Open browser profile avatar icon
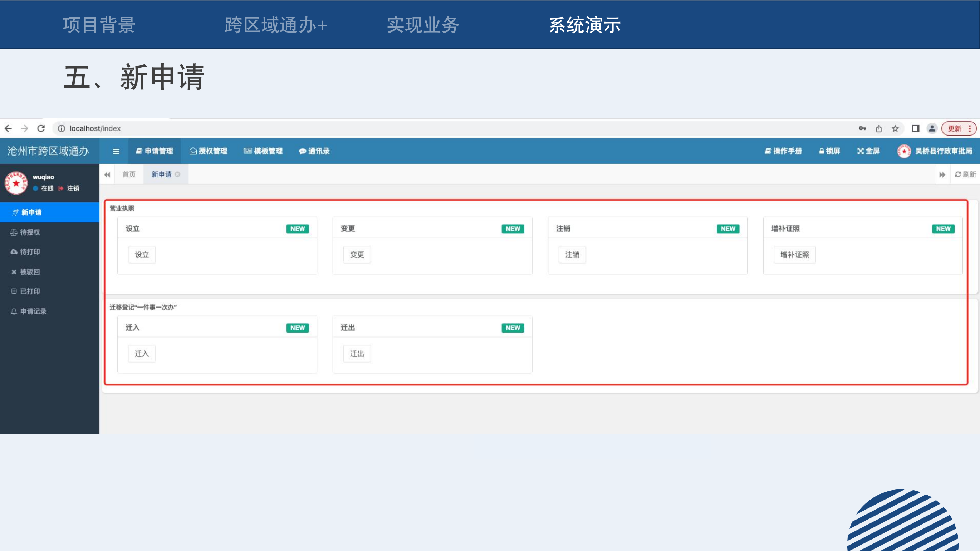This screenshot has width=980, height=551. pyautogui.click(x=932, y=128)
